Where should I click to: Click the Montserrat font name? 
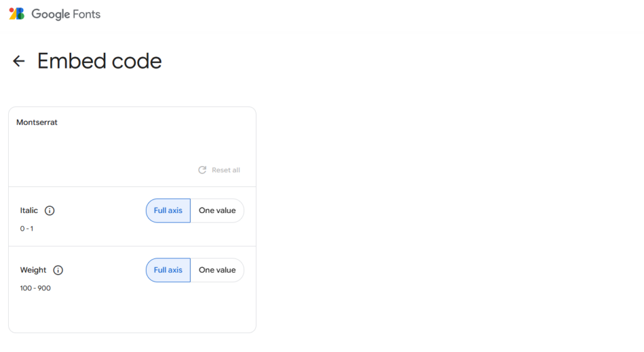point(37,123)
